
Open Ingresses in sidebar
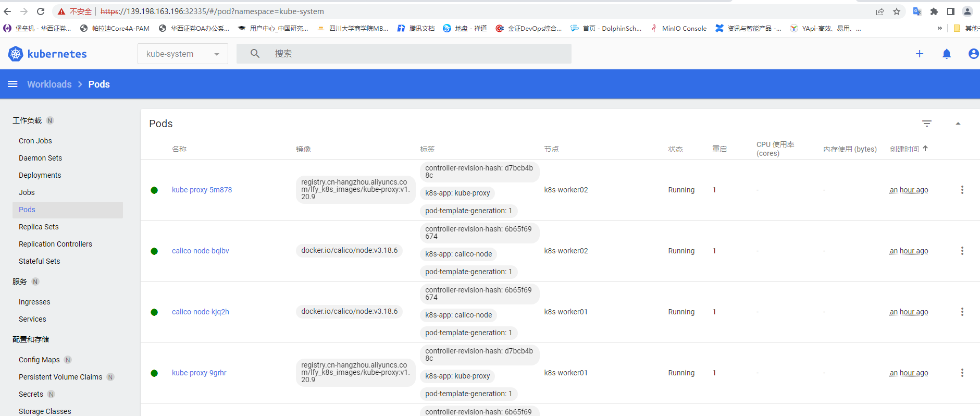pos(34,302)
